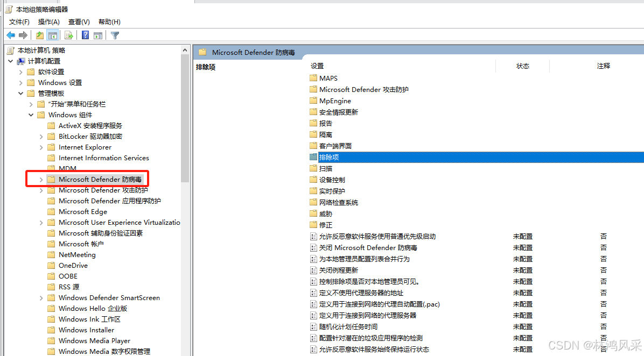The image size is (644, 356).
Task: Click the 隔离 folder icon
Action: 313,134
